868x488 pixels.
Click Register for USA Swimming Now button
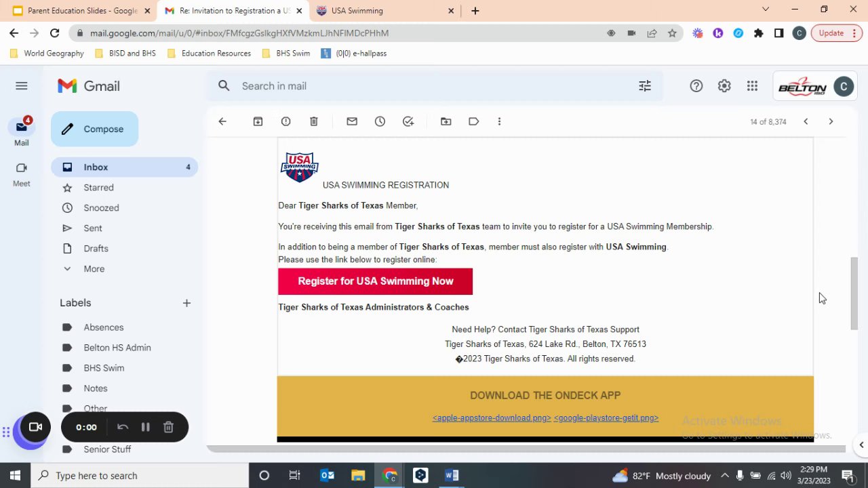[375, 281]
